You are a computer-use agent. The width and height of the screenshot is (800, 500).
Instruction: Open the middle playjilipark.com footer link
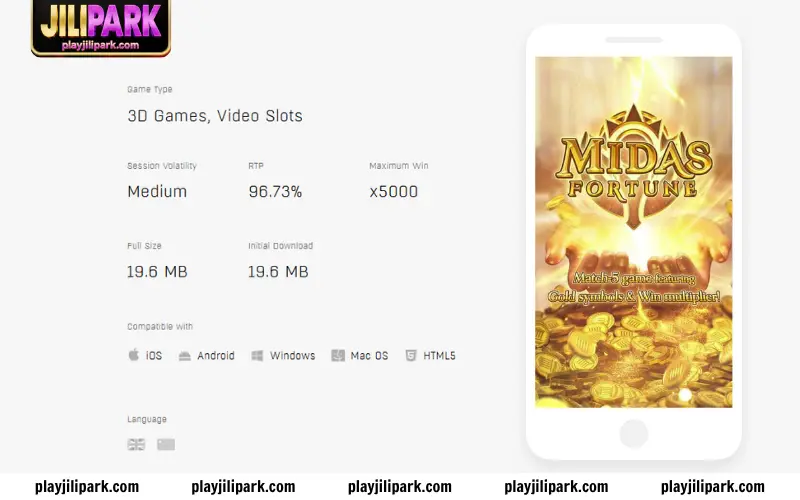(399, 487)
